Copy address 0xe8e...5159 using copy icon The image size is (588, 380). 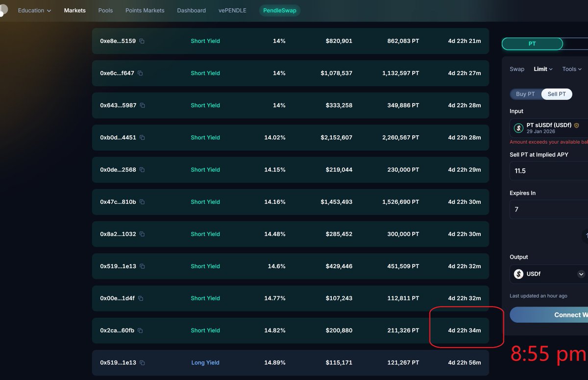[x=142, y=41]
